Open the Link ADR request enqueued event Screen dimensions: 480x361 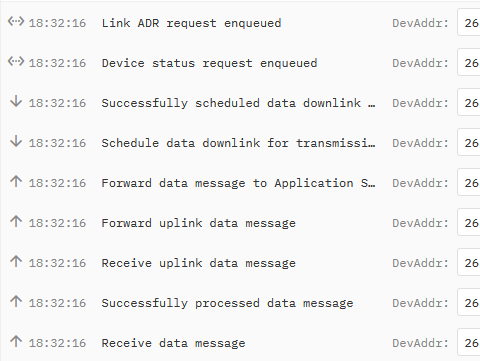(191, 23)
